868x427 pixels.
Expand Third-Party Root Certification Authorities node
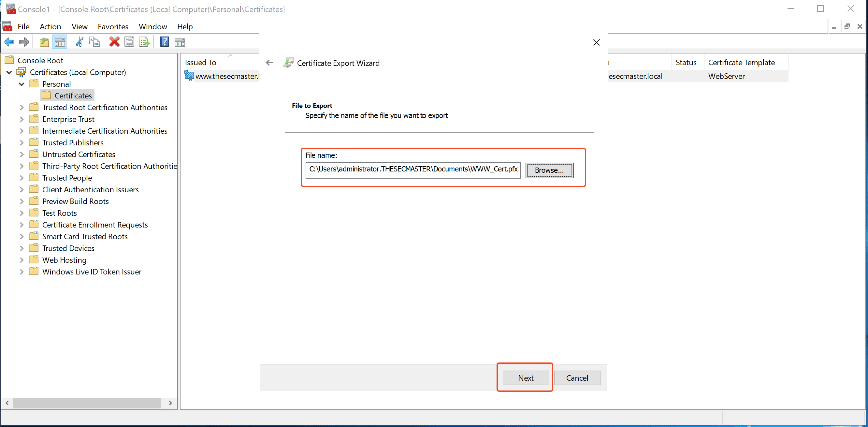point(22,166)
